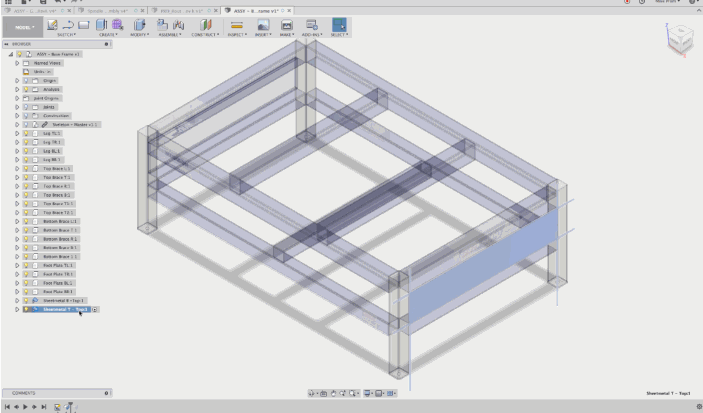Hide the Sheetmetal B - Top:1 component

pyautogui.click(x=26, y=300)
